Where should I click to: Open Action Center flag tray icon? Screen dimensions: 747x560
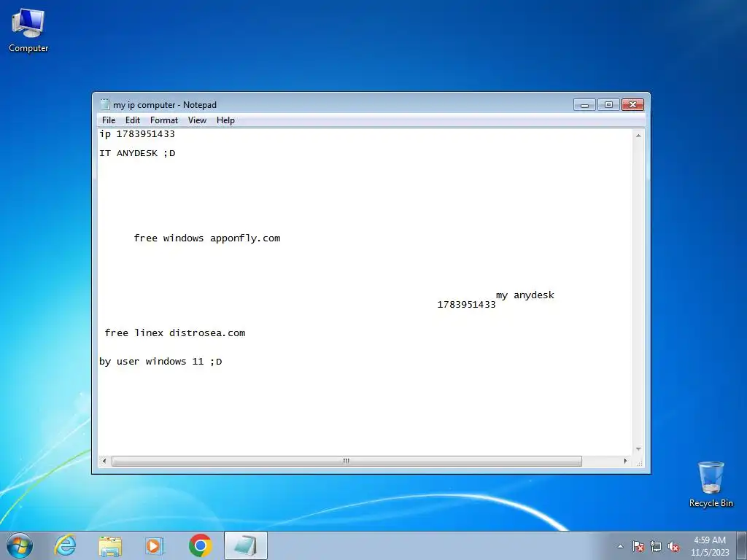pyautogui.click(x=638, y=546)
